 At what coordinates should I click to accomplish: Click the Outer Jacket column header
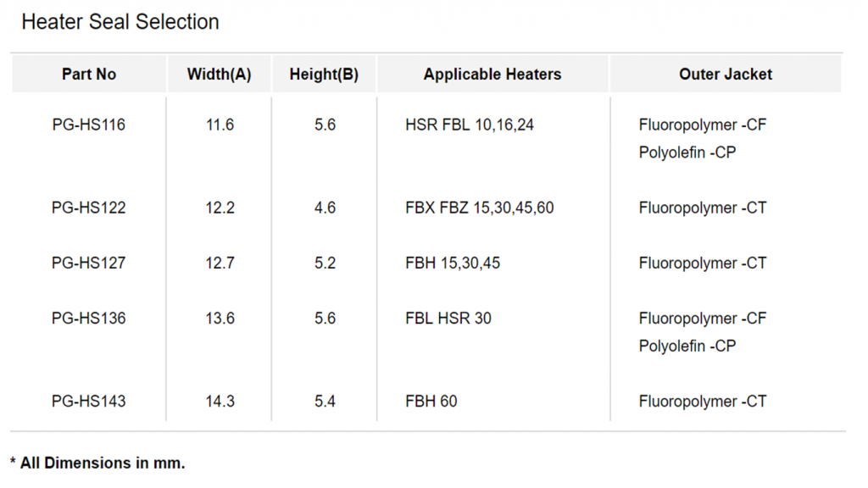726,75
